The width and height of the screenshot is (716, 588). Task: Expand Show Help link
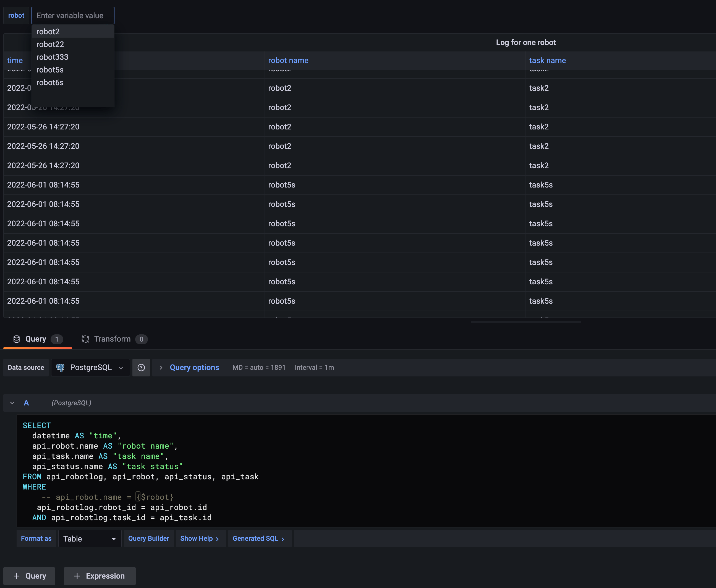click(199, 538)
